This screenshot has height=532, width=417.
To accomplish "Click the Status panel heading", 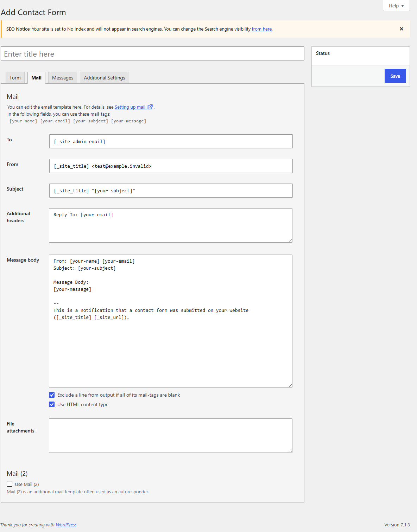I will click(x=323, y=53).
